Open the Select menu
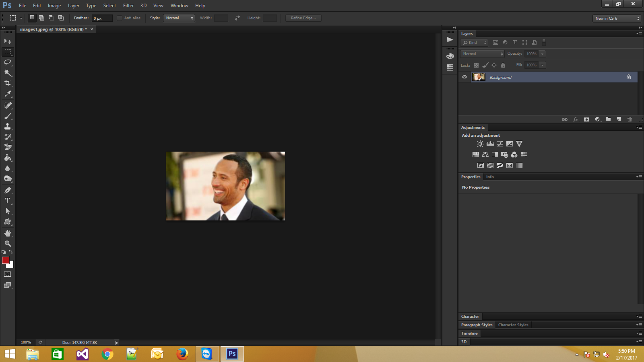This screenshot has width=644, height=362. click(x=109, y=6)
